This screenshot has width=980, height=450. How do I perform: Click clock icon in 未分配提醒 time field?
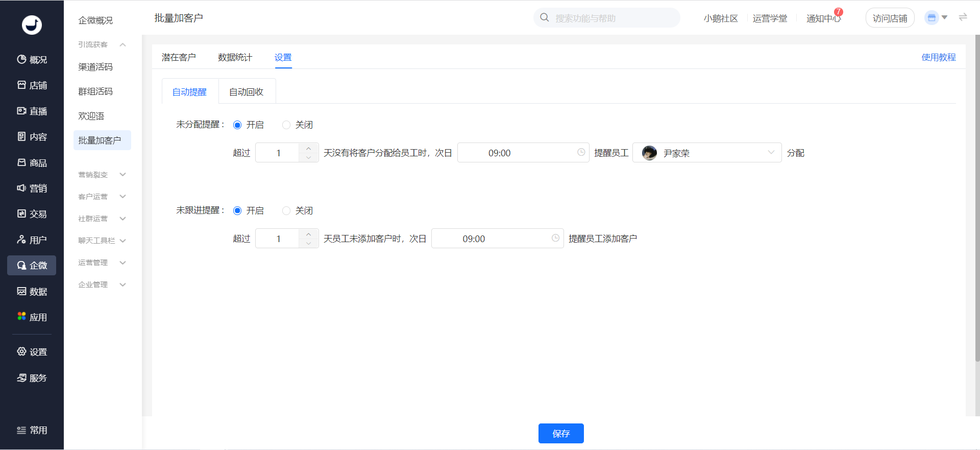click(581, 152)
